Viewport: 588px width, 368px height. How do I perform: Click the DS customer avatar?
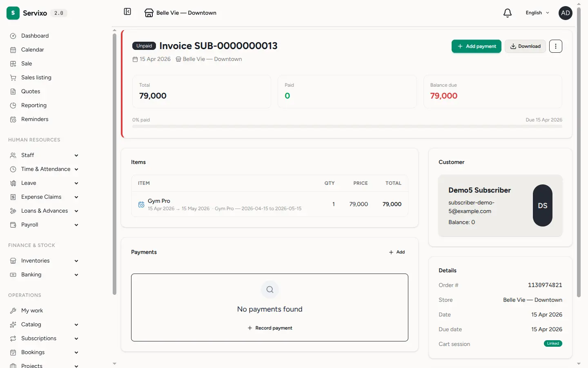[543, 206]
